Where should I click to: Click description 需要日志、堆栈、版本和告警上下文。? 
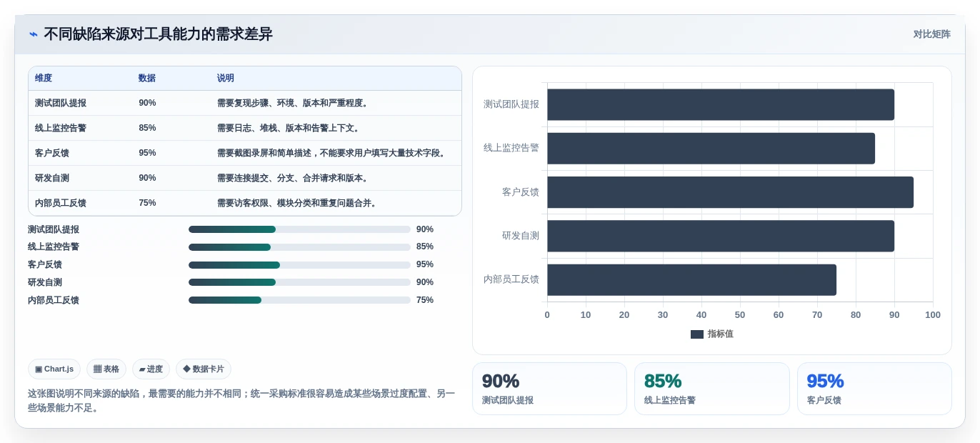coord(289,128)
